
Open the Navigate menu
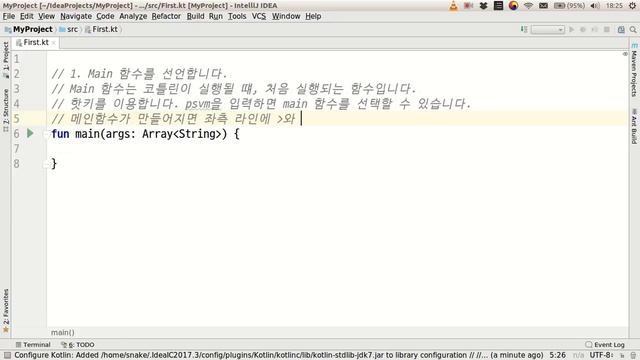(76, 16)
